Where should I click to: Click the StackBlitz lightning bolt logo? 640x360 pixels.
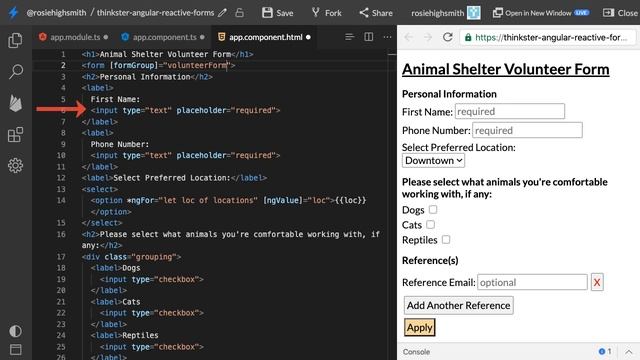click(13, 13)
